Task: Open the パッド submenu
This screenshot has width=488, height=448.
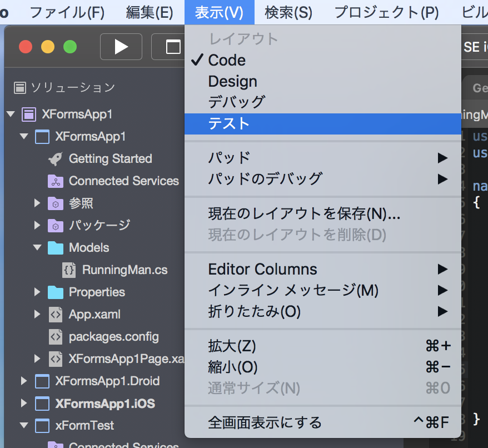Action: 323,158
